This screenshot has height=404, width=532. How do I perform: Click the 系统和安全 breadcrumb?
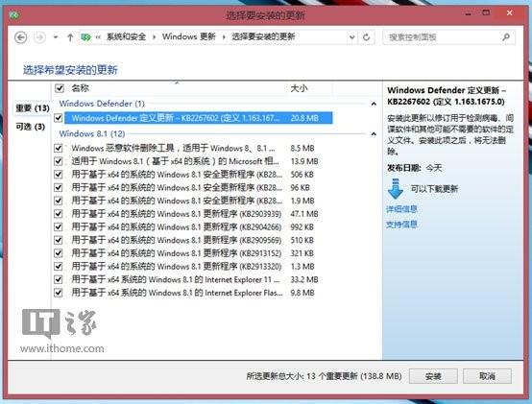click(x=126, y=36)
